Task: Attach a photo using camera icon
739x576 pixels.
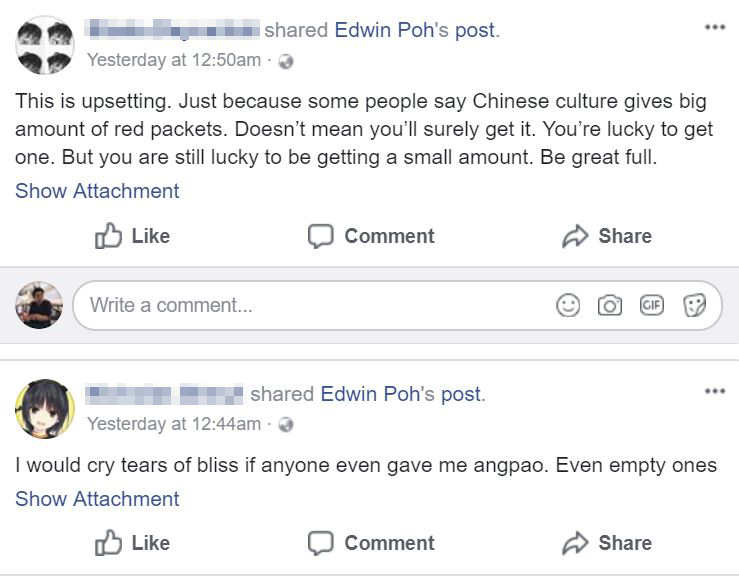Action: (609, 306)
